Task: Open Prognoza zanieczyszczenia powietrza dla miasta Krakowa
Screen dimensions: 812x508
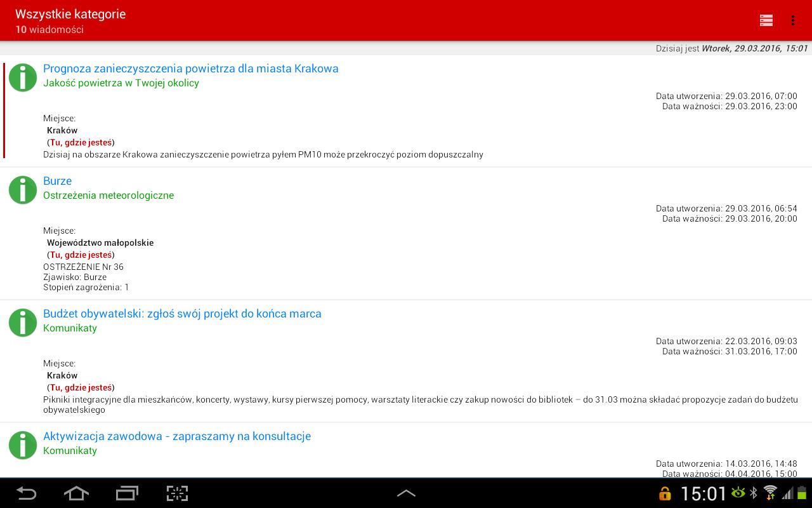Action: (x=191, y=69)
